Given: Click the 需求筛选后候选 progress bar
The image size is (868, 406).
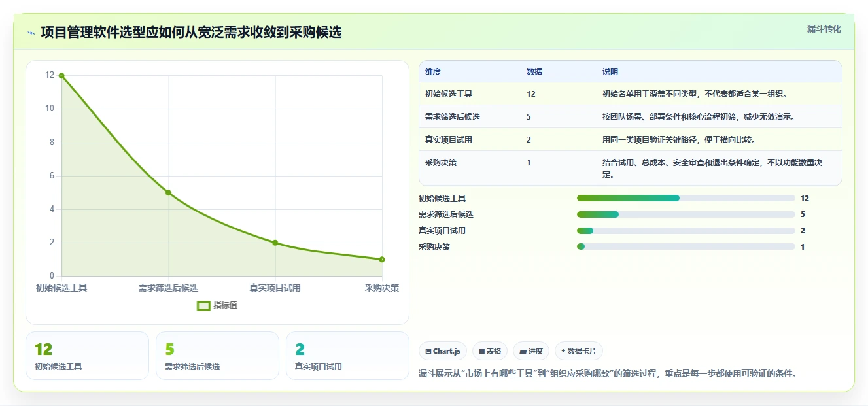Looking at the screenshot, I should pos(686,214).
